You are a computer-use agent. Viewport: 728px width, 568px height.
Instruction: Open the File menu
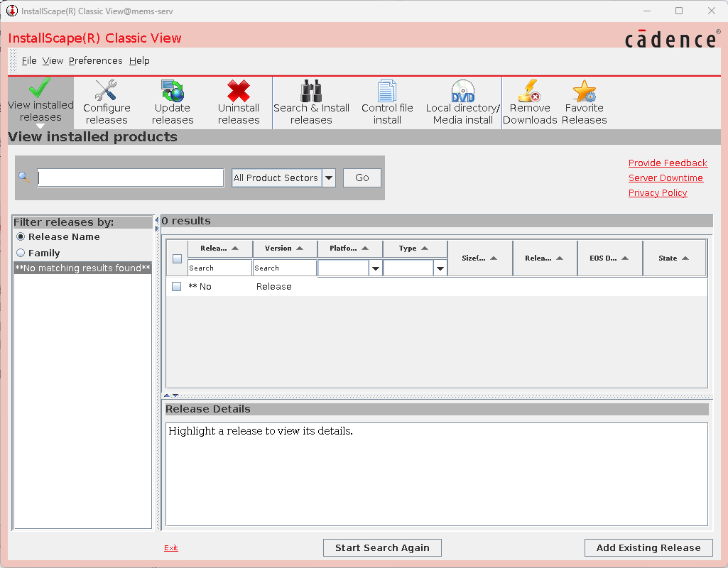click(x=29, y=61)
